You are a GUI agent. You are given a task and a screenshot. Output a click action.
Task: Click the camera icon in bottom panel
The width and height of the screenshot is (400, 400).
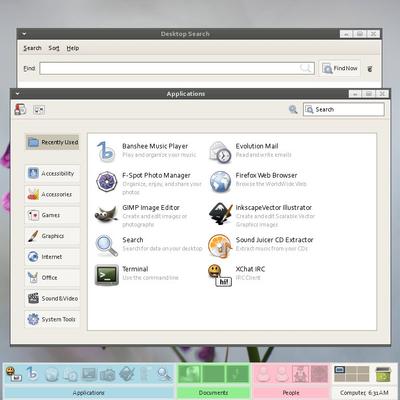pyautogui.click(x=107, y=375)
